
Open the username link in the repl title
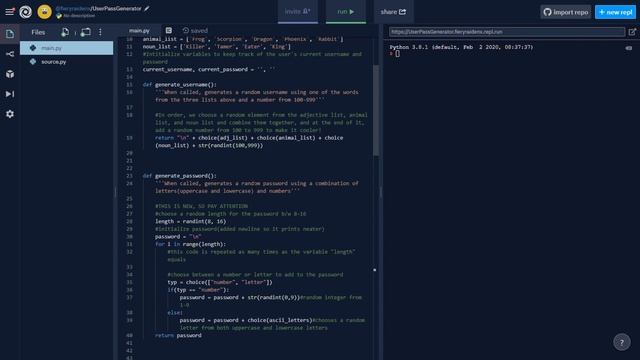pyautogui.click(x=72, y=8)
